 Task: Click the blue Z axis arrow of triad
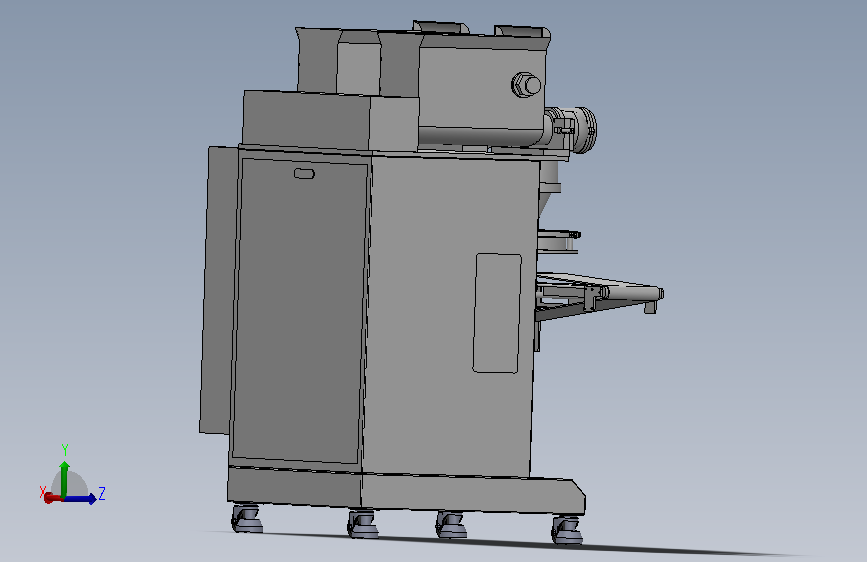pyautogui.click(x=81, y=499)
